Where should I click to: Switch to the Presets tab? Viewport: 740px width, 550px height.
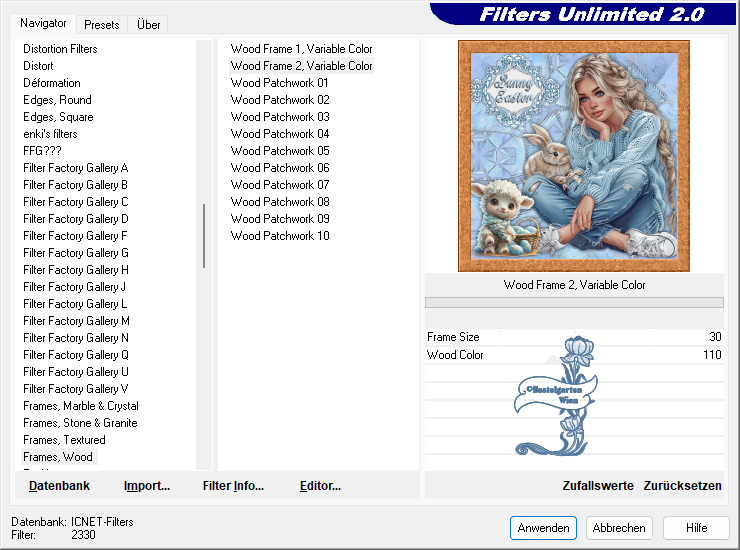(x=101, y=24)
